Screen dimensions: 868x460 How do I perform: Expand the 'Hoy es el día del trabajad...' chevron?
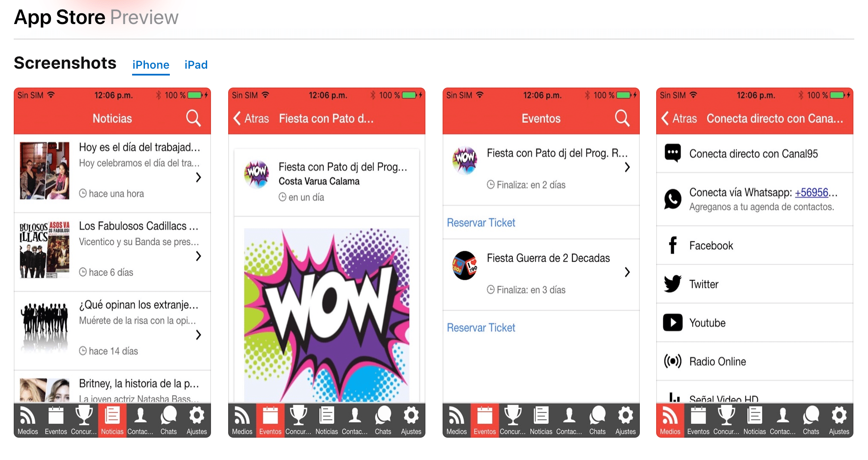pyautogui.click(x=199, y=177)
